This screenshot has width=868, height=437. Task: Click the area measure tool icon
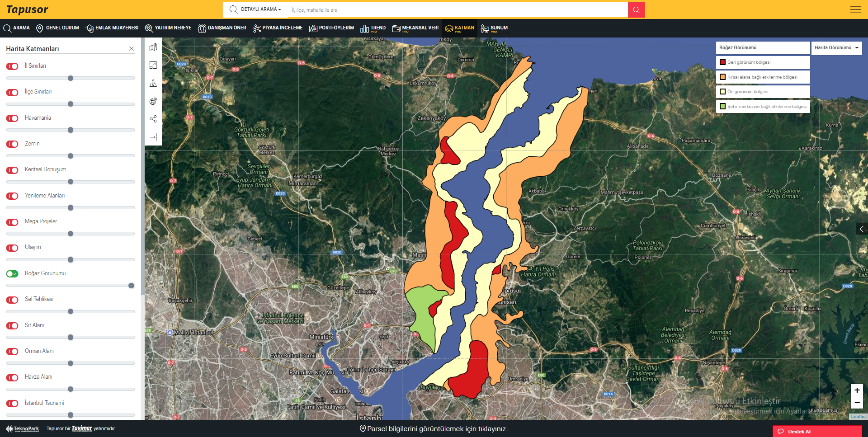(153, 65)
